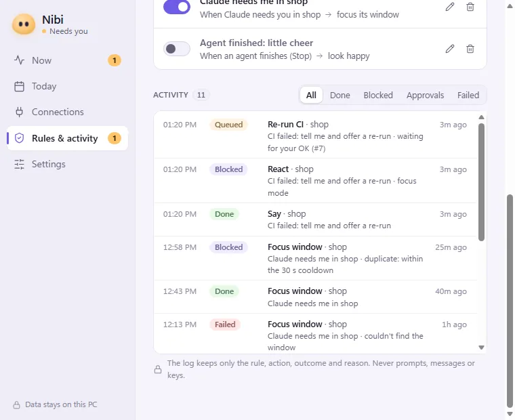Click the Now activity pulse icon
The width and height of the screenshot is (515, 420).
20,60
